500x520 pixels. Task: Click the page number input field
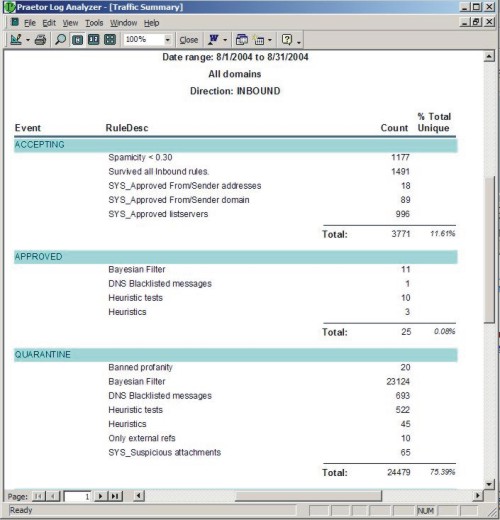click(77, 496)
